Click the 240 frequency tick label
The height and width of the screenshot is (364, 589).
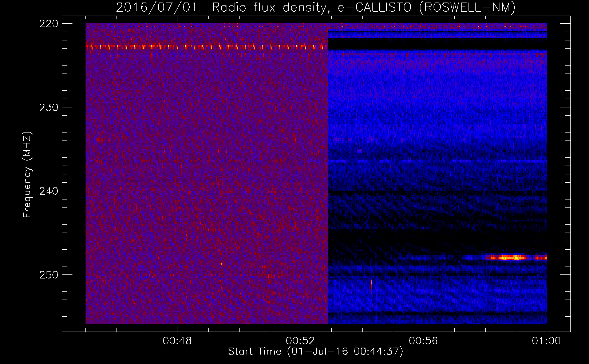pyautogui.click(x=49, y=191)
